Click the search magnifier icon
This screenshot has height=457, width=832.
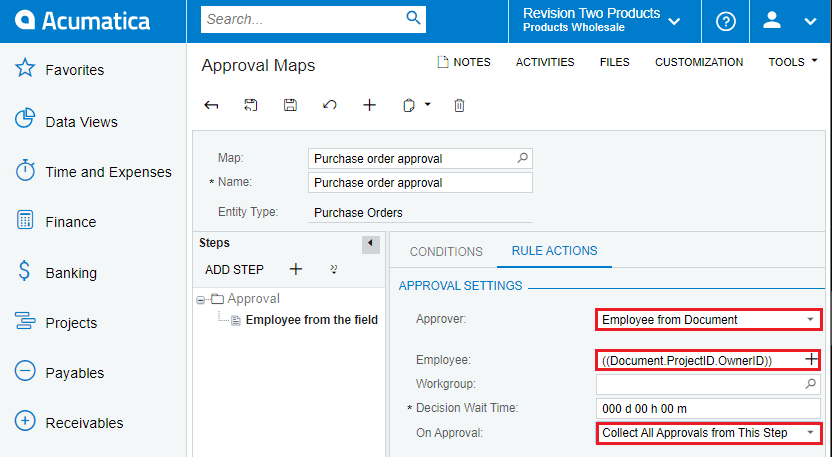click(413, 18)
